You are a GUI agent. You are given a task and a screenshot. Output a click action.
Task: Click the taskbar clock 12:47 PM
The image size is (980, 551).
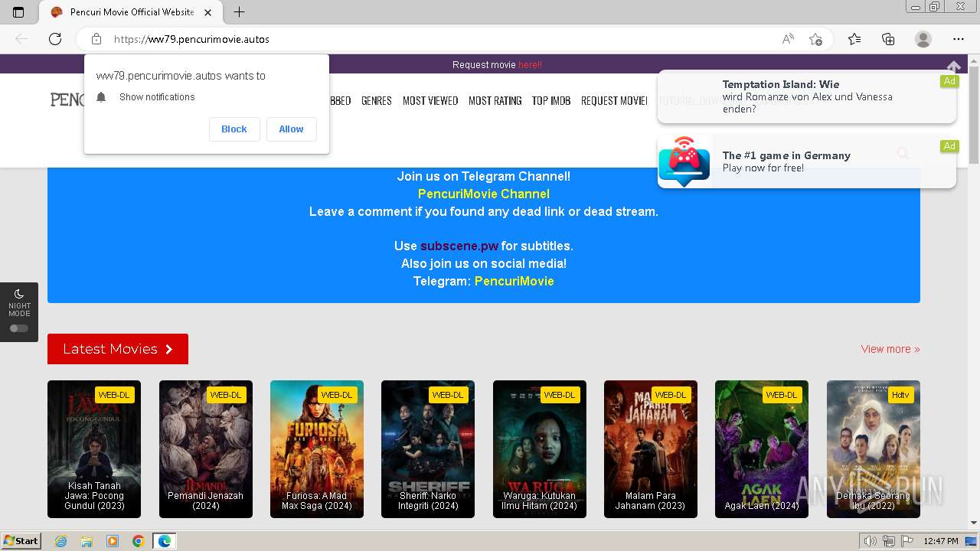(x=941, y=541)
